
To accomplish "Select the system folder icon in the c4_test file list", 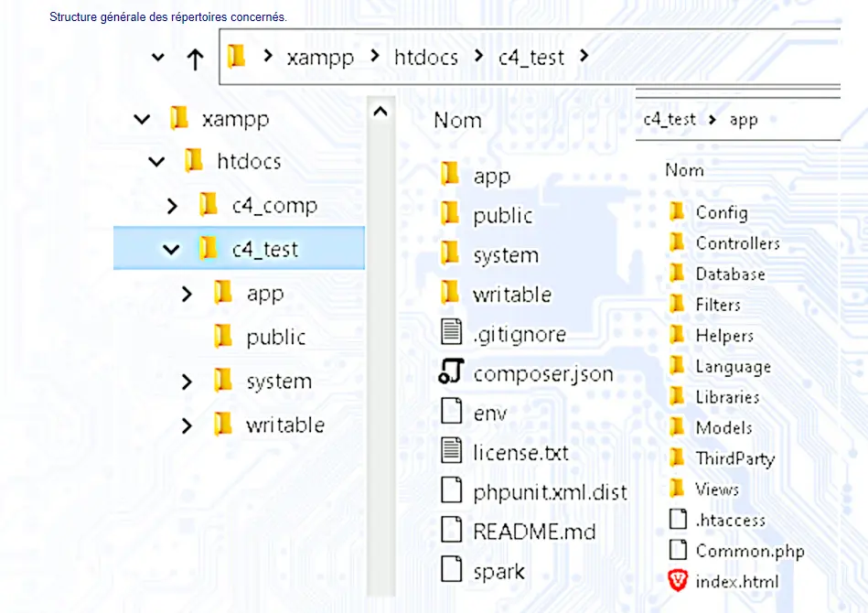I will pyautogui.click(x=450, y=253).
